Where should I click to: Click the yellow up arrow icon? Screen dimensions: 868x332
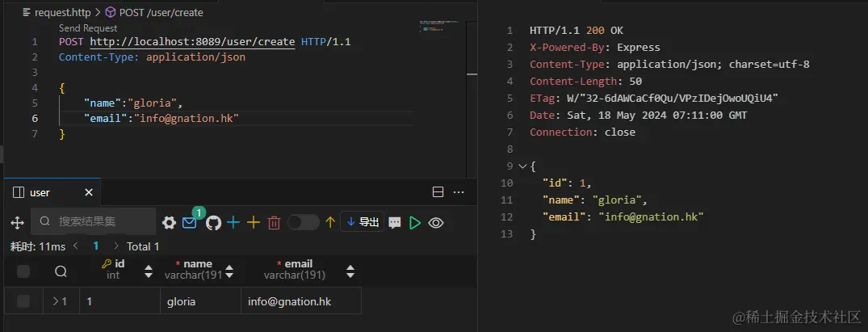(x=330, y=223)
